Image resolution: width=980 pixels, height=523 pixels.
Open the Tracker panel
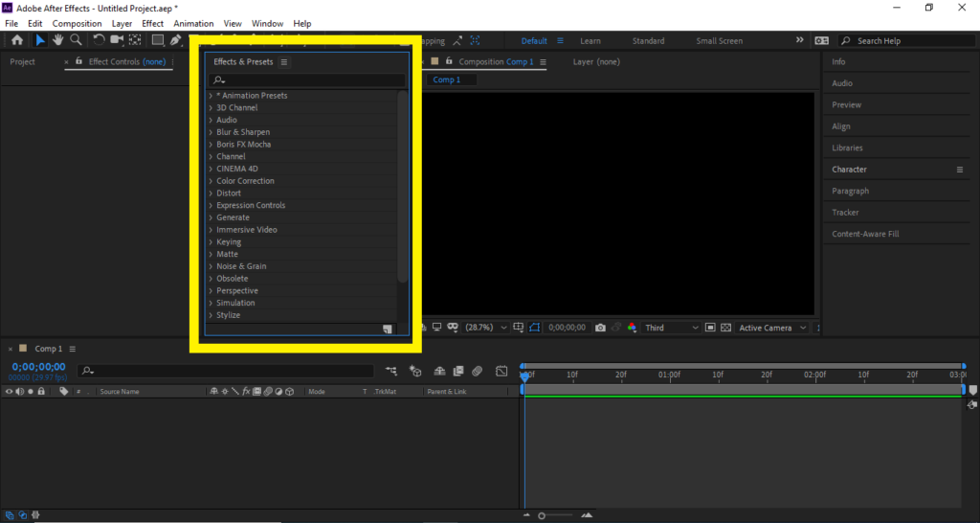[x=845, y=213]
